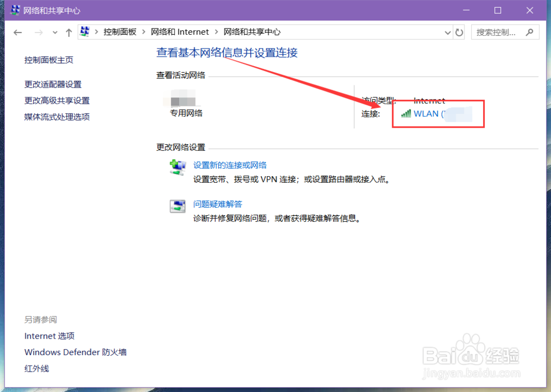Open 更改高级共享设置

pos(57,100)
